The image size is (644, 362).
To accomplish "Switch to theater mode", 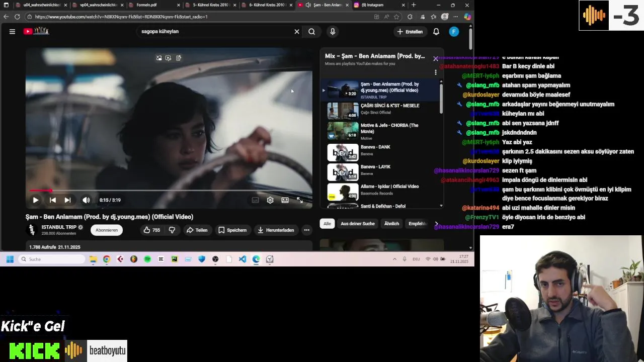I will tap(285, 200).
